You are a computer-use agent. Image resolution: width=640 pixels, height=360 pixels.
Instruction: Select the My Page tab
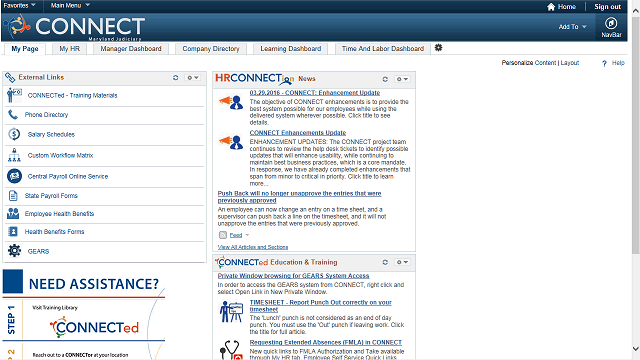coord(25,49)
